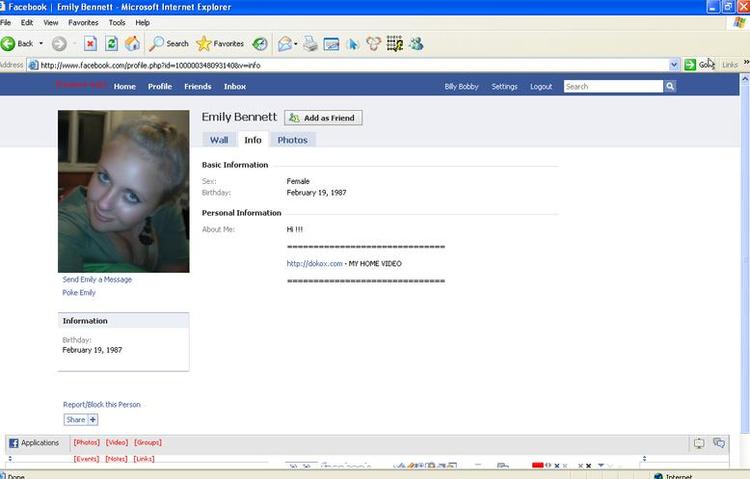
Task: Open the Tools menu
Action: tap(117, 22)
